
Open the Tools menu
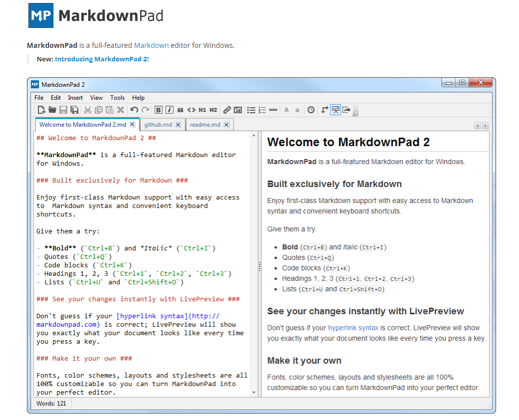tap(117, 98)
